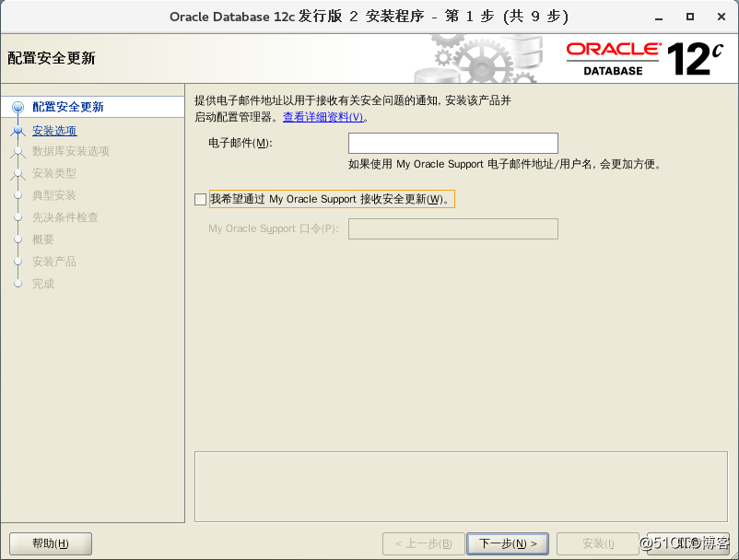Click the 安装产品 step label
This screenshot has width=739, height=560.
pos(54,262)
